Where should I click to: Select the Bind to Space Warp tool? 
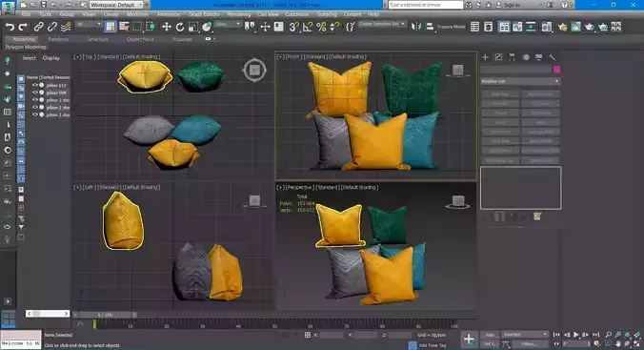66,27
